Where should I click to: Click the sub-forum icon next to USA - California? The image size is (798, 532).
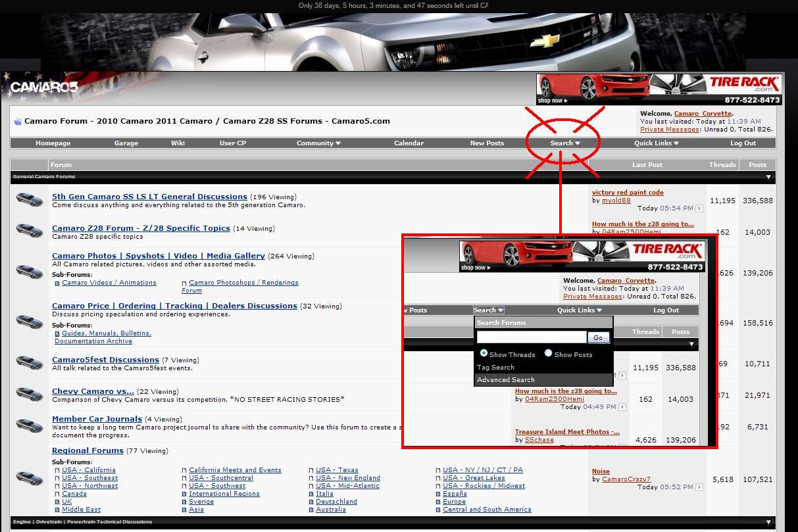click(x=57, y=470)
